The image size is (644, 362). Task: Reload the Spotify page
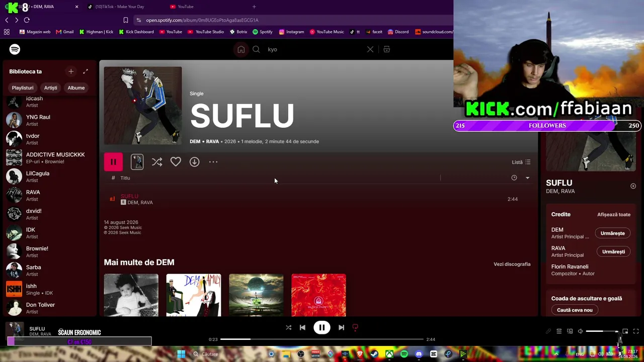[27, 20]
